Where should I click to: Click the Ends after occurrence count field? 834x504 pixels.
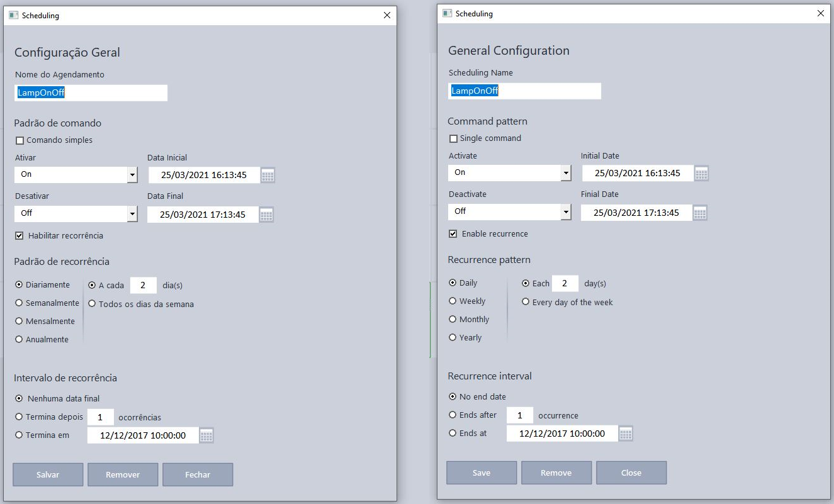[520, 415]
